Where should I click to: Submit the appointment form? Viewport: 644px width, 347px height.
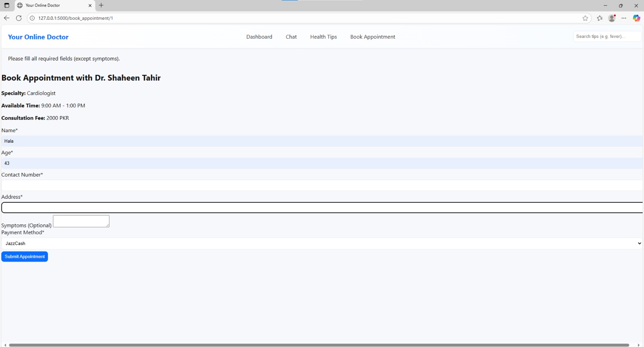pos(25,257)
